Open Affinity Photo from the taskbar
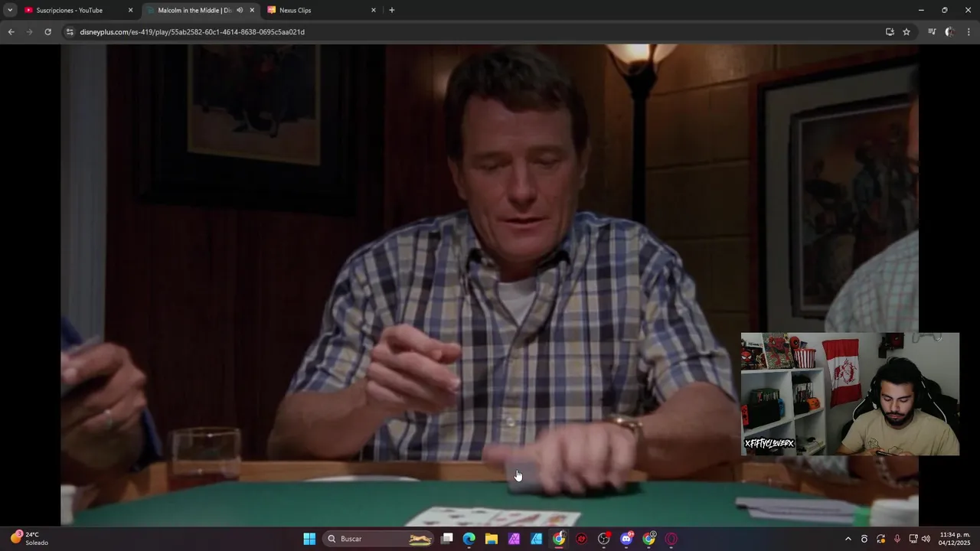This screenshot has height=551, width=980. pos(514,539)
